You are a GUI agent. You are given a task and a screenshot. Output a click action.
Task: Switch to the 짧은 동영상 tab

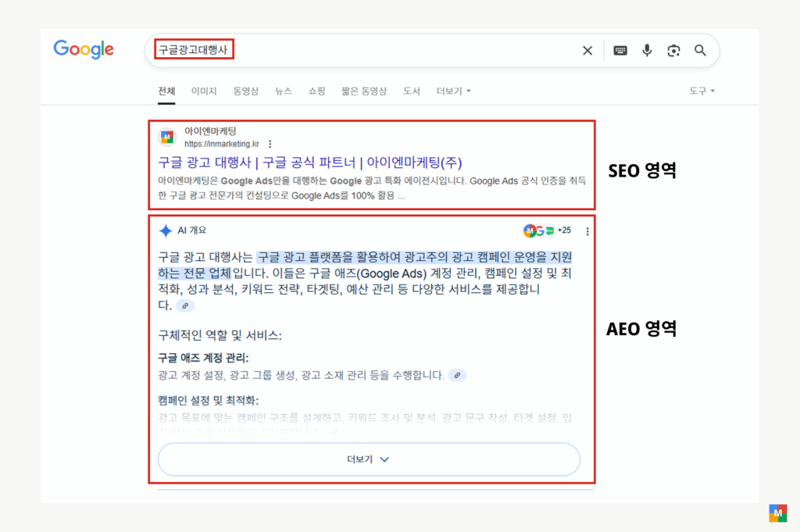[364, 91]
